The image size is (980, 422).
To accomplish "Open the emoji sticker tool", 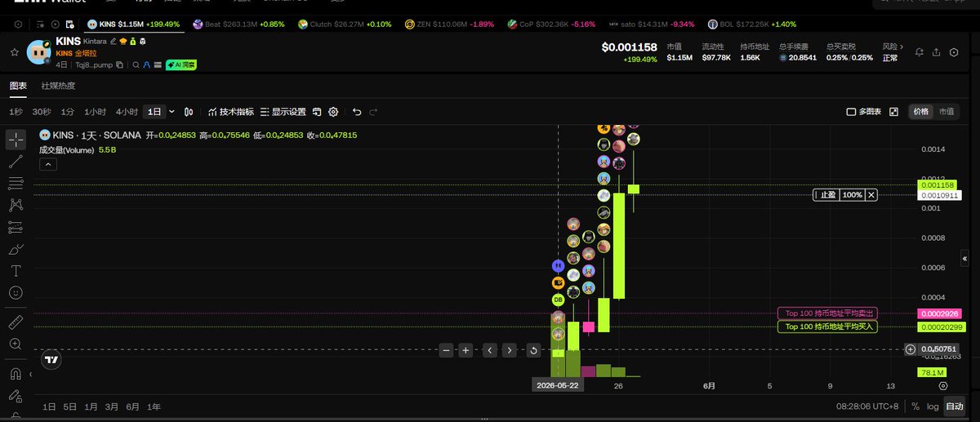I will 16,292.
